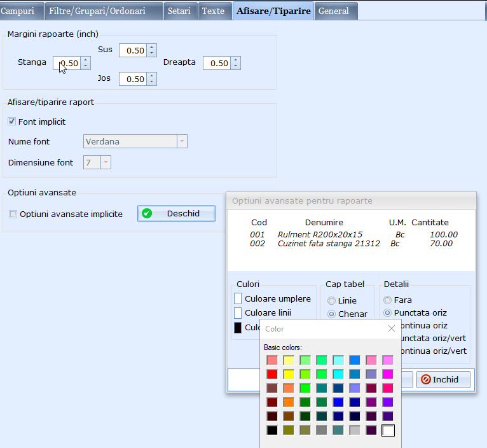487x448 pixels.
Task: Click the Inchid button
Action: (443, 380)
